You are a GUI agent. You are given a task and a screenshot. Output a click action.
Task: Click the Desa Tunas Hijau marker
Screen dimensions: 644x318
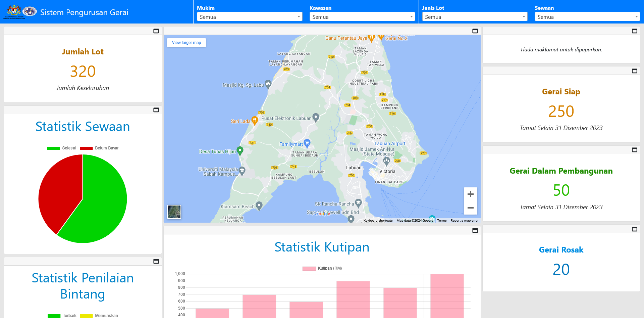pyautogui.click(x=240, y=151)
